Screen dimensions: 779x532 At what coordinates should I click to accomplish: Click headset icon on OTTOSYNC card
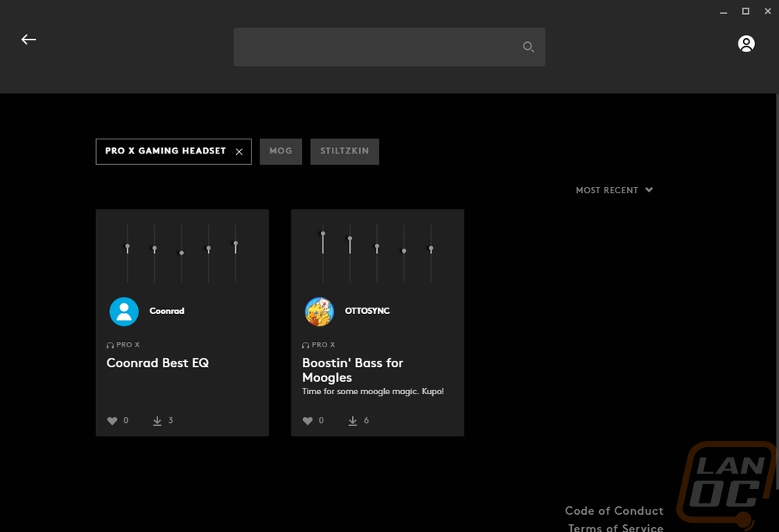pyautogui.click(x=305, y=345)
